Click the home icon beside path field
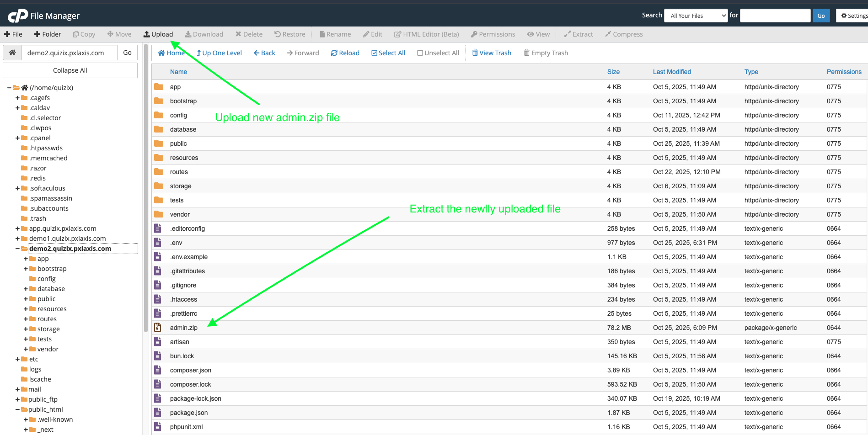 click(x=12, y=53)
